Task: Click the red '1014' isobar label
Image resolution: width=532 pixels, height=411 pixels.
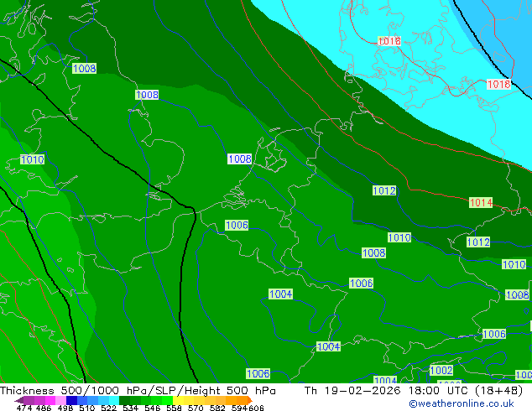Action: click(x=481, y=203)
